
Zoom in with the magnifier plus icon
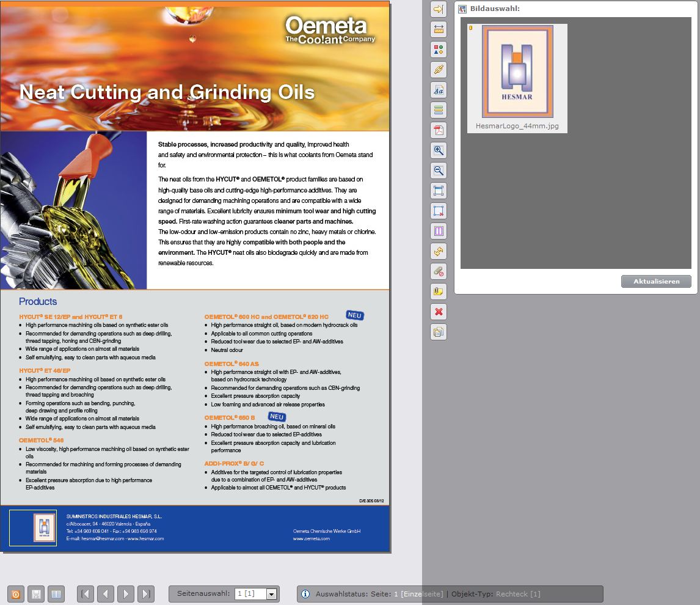pyautogui.click(x=438, y=150)
